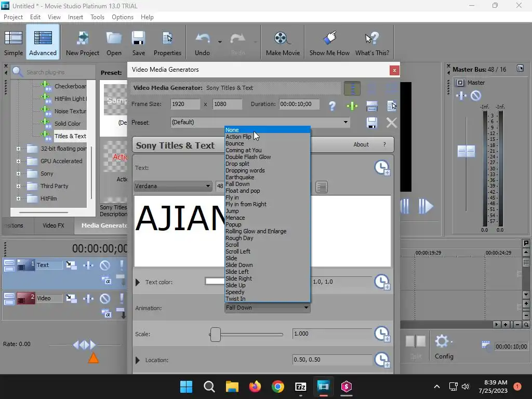Viewport: 532px width, 399px height.
Task: Switch to Video FX tab
Action: [54, 225]
